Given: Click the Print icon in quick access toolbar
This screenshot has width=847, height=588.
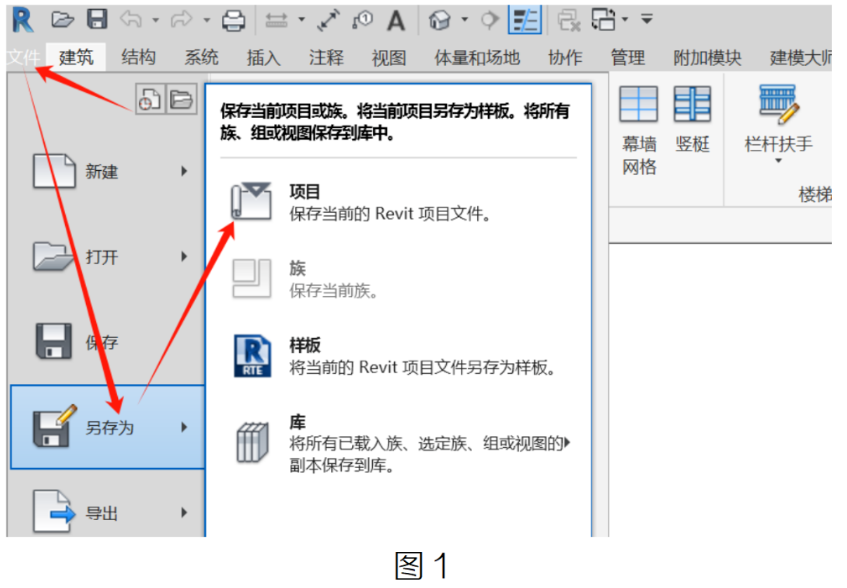Looking at the screenshot, I should 233,21.
